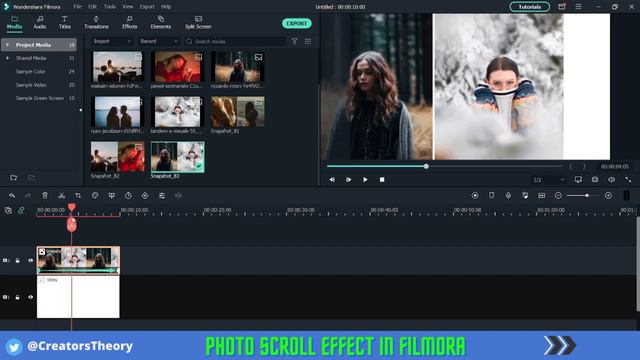Image resolution: width=640 pixels, height=360 pixels.
Task: Take a preview snapshot with camera icon
Action: coord(595,180)
